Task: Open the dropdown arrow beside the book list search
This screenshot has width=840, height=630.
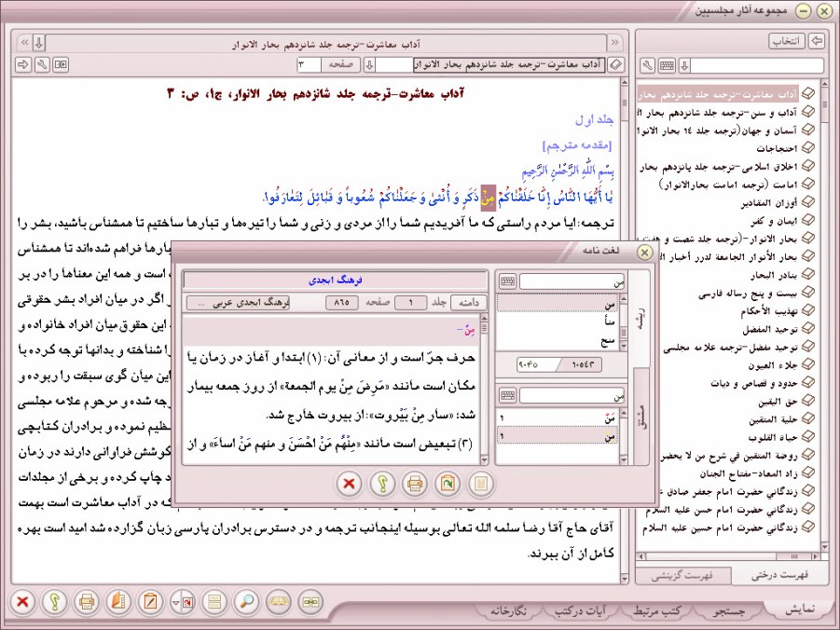Action: point(684,66)
